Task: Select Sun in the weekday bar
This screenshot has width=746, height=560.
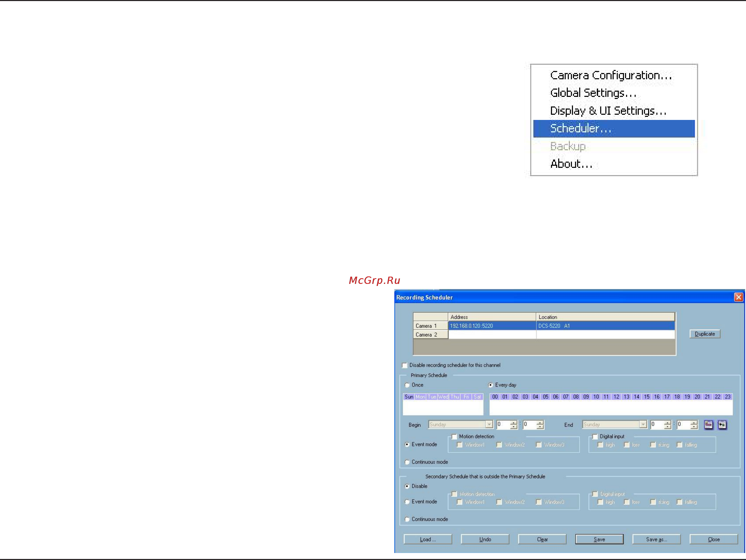Action: click(409, 397)
